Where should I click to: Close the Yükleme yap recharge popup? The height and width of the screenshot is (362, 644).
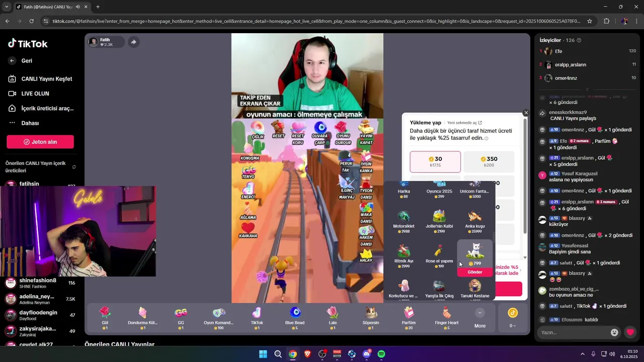pos(526,113)
